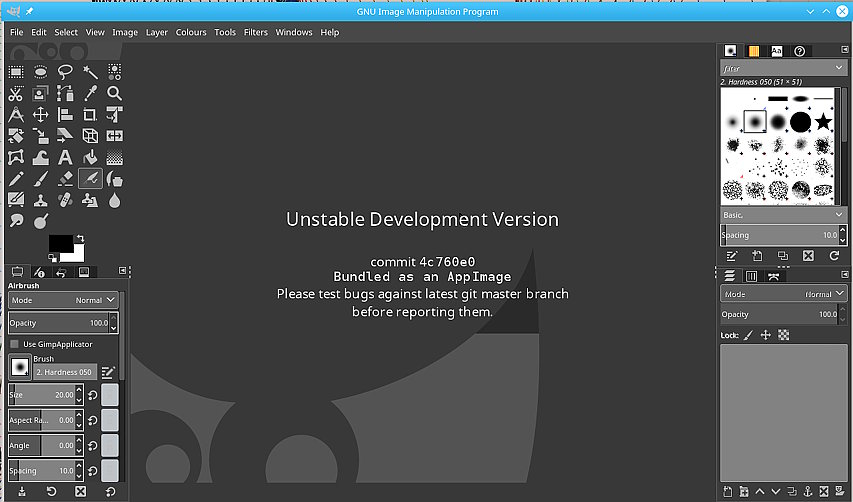Open the Windows menu

[x=294, y=32]
